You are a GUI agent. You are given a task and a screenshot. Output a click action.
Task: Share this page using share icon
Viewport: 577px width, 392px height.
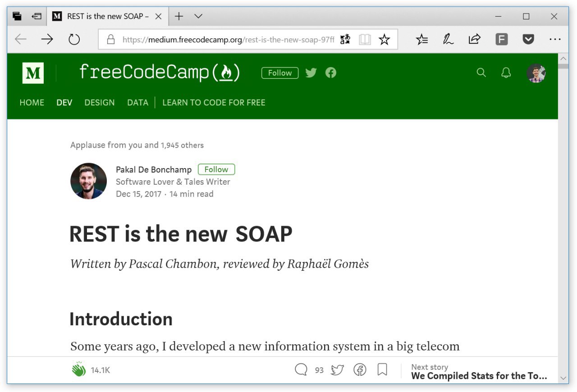474,40
